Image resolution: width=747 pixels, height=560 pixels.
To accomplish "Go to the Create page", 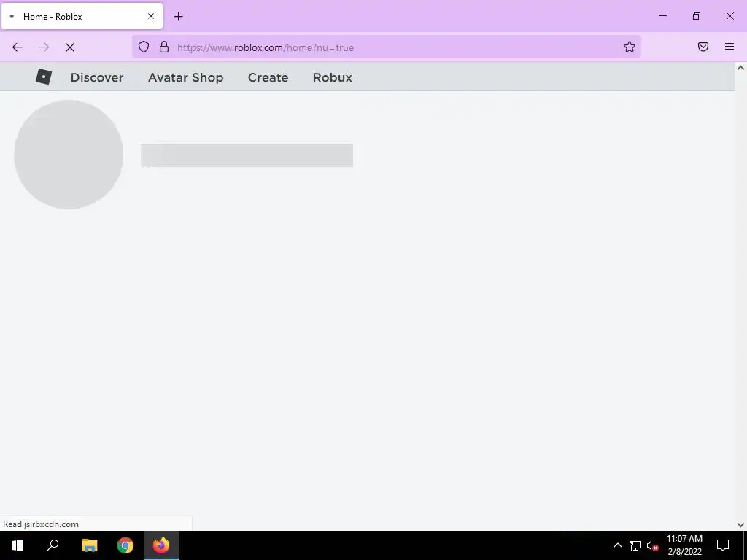I will [268, 77].
